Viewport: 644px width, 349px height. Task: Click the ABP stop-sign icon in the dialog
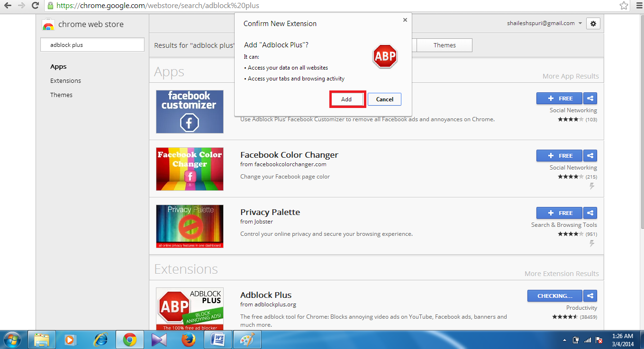click(385, 56)
